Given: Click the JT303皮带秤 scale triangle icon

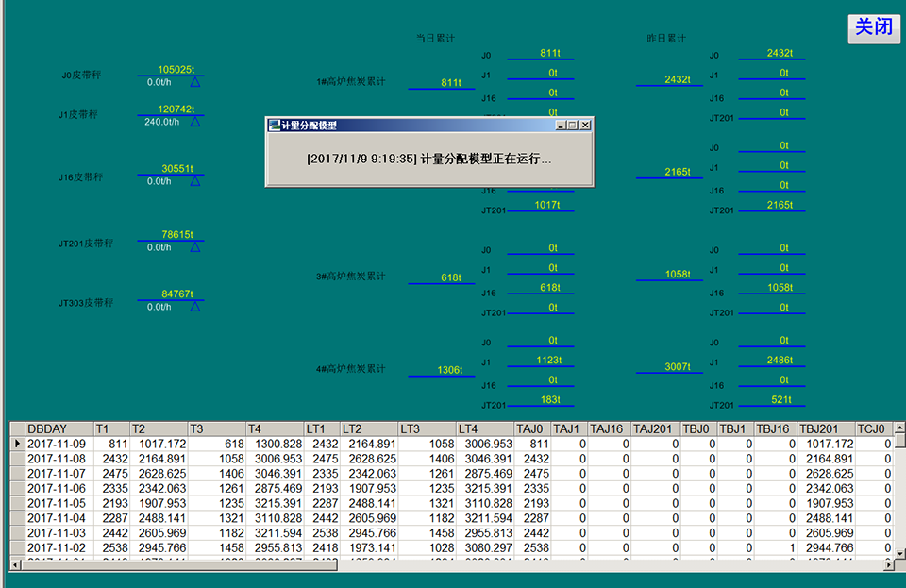Looking at the screenshot, I should click(x=195, y=307).
